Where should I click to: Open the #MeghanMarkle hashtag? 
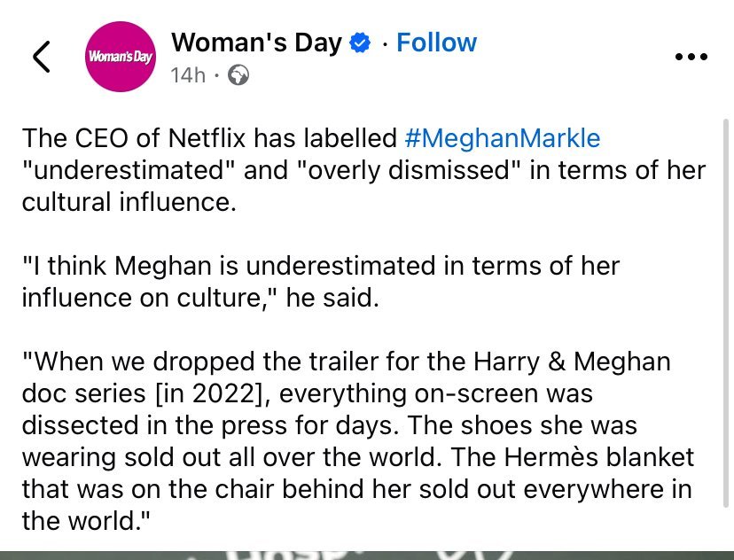[502, 138]
